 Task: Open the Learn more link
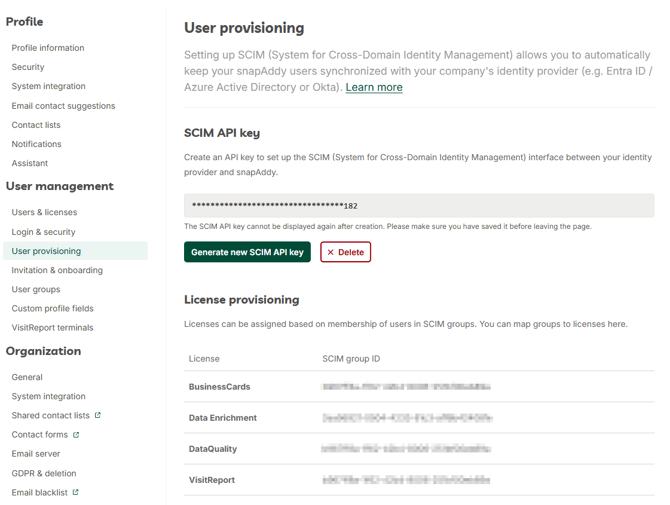tap(374, 87)
